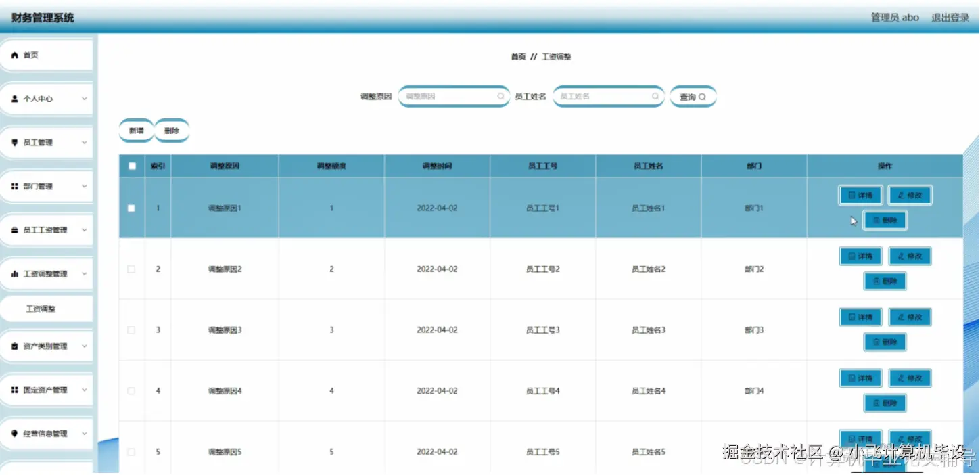Expand the 员工工资管理 menu chevron
980x475 pixels.
(x=85, y=230)
